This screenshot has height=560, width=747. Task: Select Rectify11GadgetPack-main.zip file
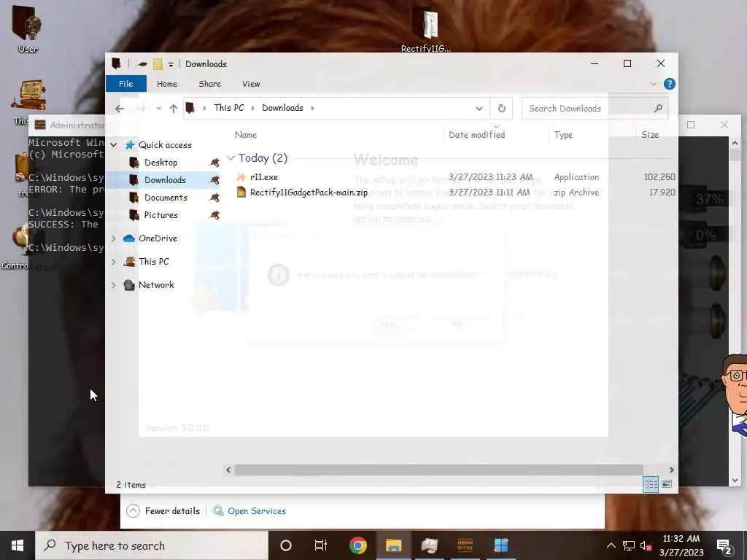pos(309,192)
